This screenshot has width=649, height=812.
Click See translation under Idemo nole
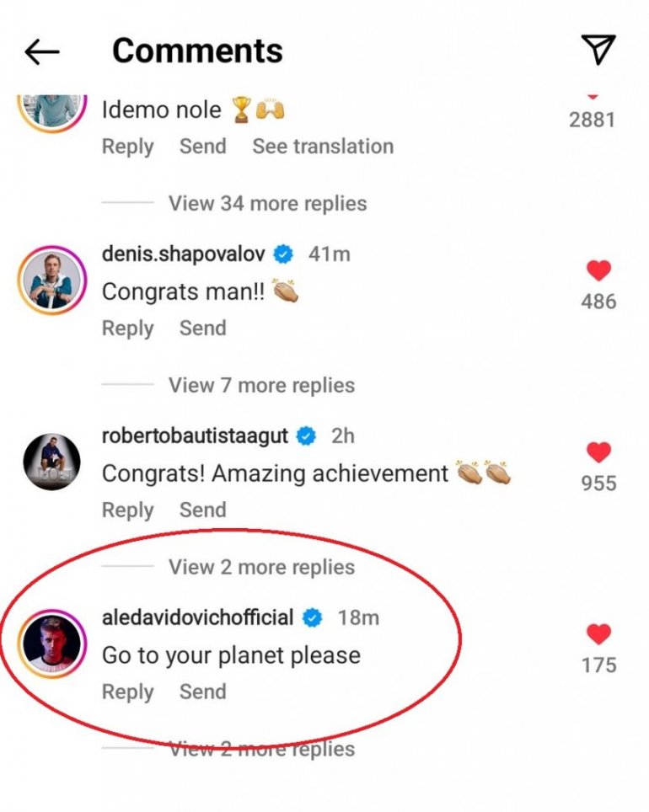pos(323,146)
